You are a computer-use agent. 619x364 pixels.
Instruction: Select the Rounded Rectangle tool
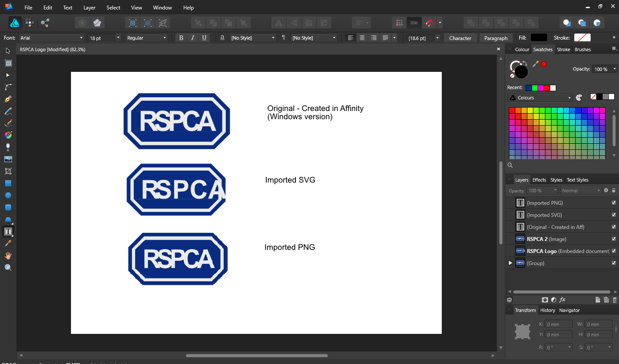(x=8, y=207)
